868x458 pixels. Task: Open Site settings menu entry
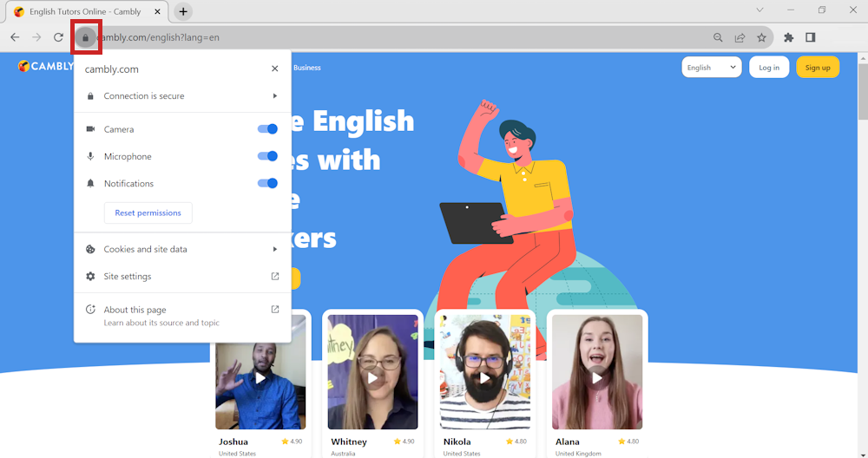182,277
